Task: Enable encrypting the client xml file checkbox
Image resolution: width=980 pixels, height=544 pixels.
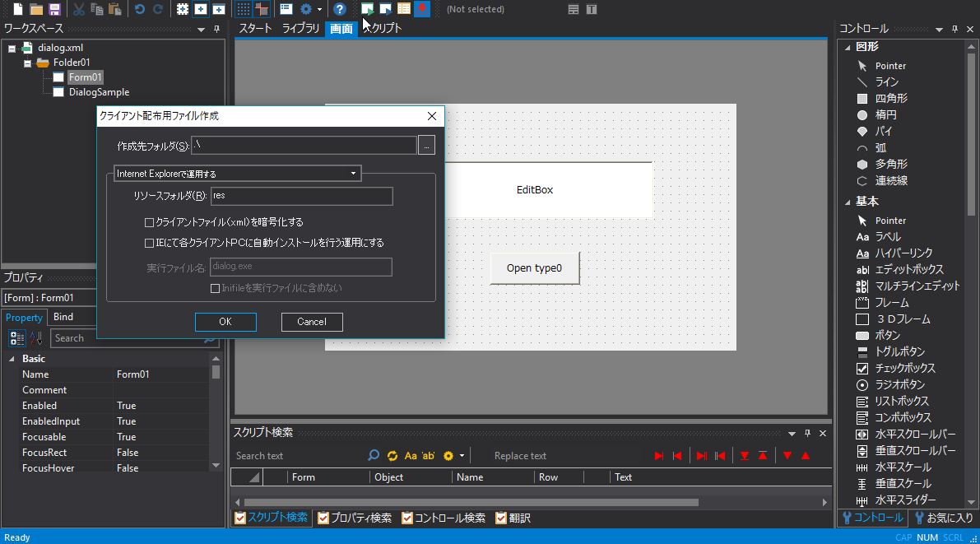Action: [x=149, y=222]
